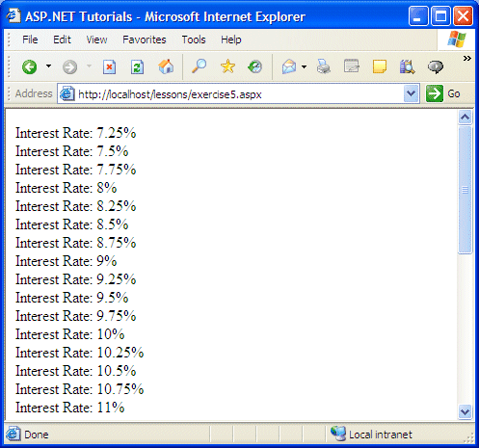Open the Favorites menu

tap(145, 40)
